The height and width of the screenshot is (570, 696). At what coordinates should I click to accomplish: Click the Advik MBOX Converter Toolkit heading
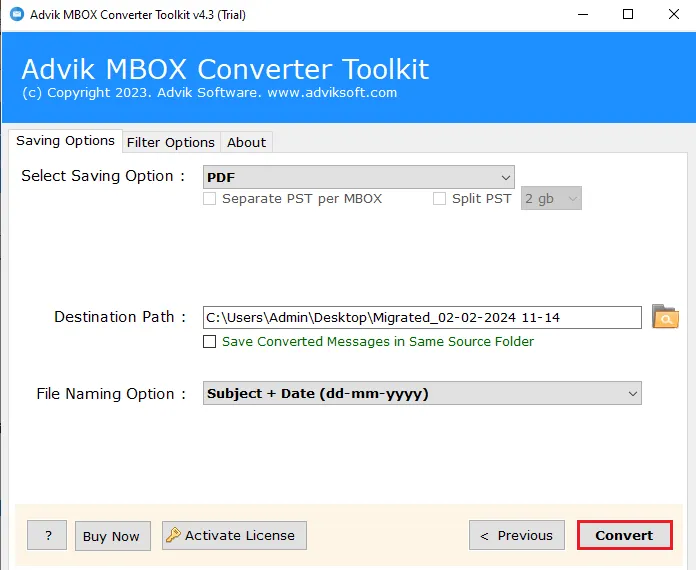[225, 69]
